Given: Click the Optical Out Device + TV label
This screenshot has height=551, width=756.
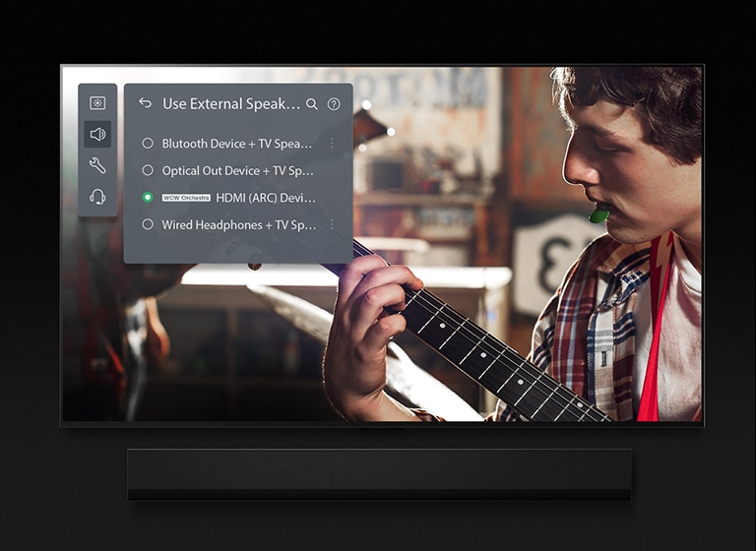Looking at the screenshot, I should coord(237,170).
